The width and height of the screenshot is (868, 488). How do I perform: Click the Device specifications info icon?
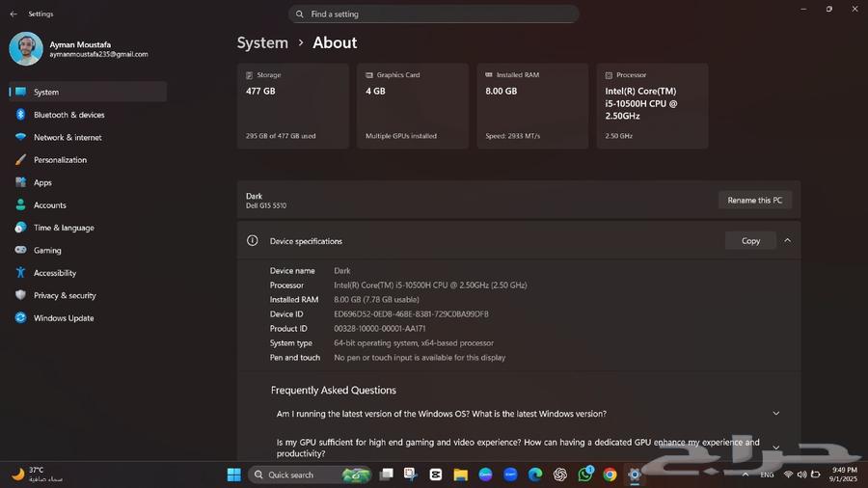point(253,241)
